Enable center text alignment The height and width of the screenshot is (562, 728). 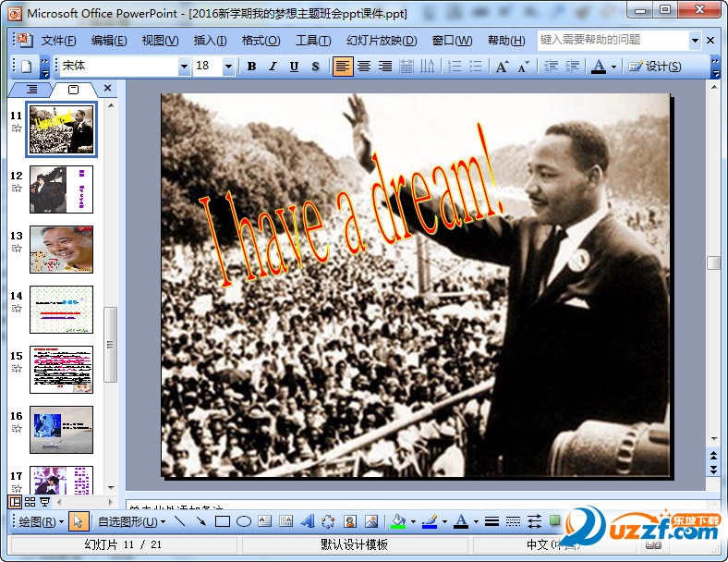click(363, 67)
